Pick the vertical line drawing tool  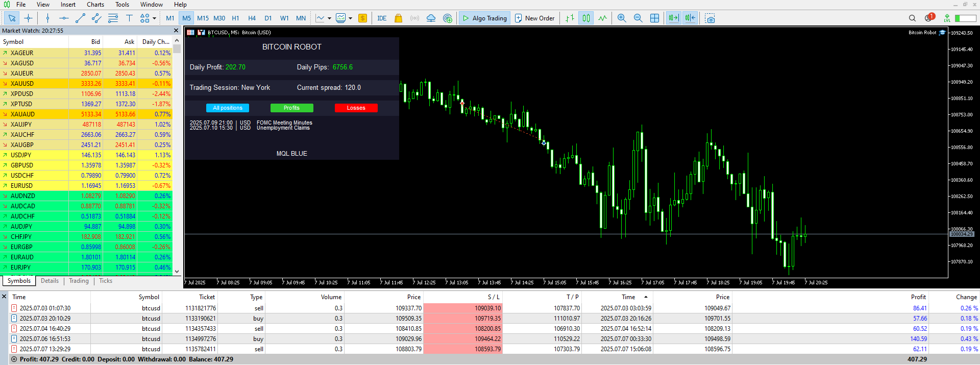pyautogui.click(x=47, y=18)
